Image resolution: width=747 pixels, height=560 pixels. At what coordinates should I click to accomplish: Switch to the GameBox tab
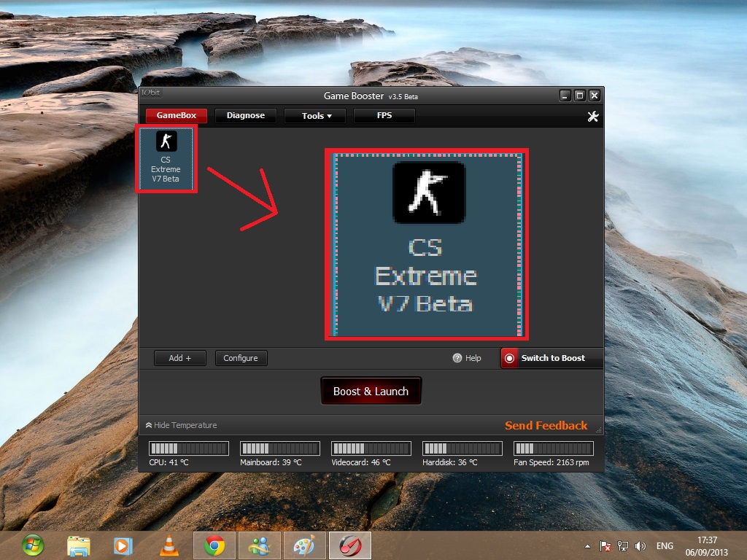point(177,115)
